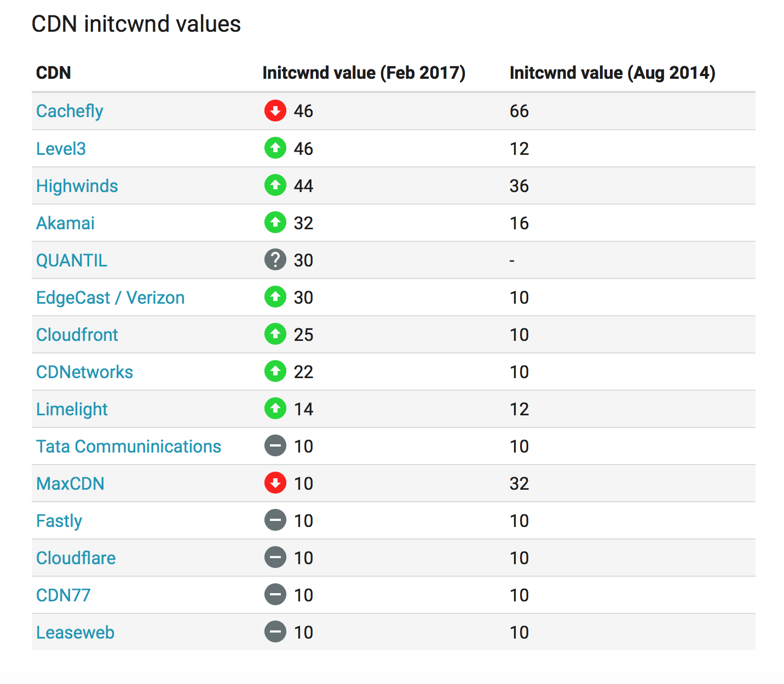Click the Initcwnd value (Feb 2017) header

pyautogui.click(x=364, y=73)
